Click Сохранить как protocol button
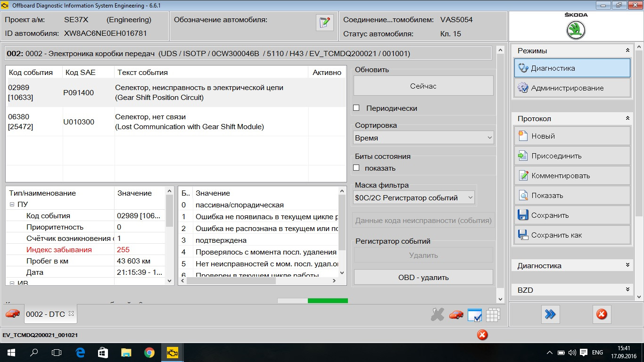Screen dimensions: 644x362 tap(572, 235)
